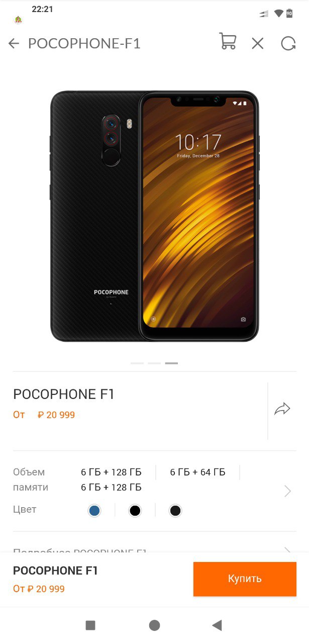Image resolution: width=309 pixels, height=644 pixels.
Task: Tap the orange Купить button
Action: pyautogui.click(x=245, y=579)
